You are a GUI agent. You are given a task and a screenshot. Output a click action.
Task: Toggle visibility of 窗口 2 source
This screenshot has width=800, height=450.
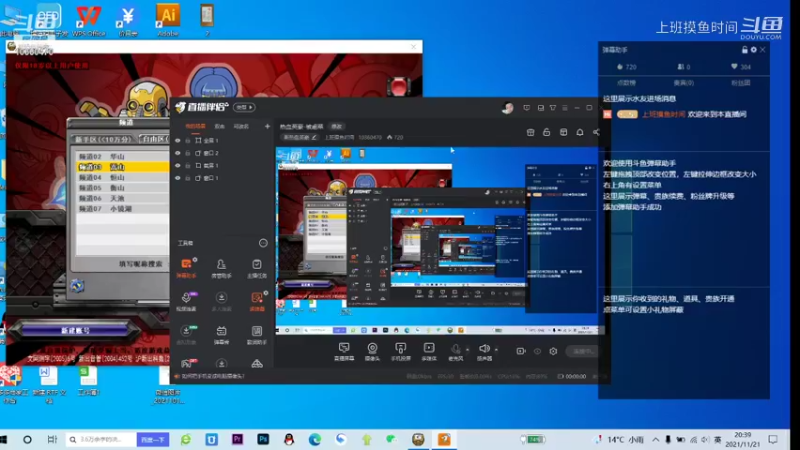[178, 153]
